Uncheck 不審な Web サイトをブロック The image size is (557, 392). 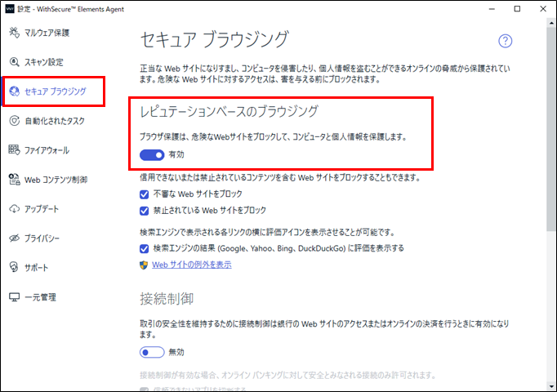(x=145, y=194)
